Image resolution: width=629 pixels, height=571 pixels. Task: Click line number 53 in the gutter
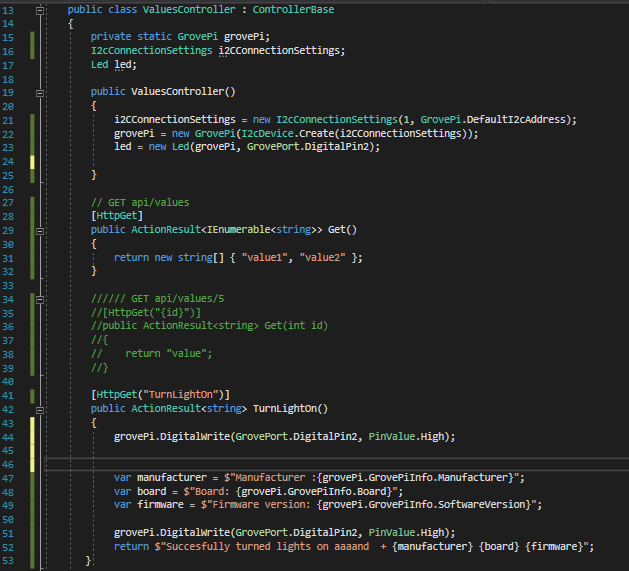pyautogui.click(x=8, y=561)
